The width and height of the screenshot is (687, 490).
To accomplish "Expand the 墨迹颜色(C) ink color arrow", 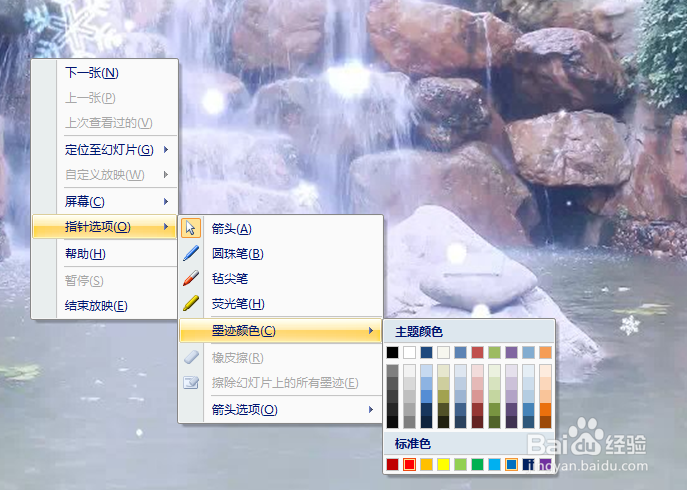I will (371, 330).
